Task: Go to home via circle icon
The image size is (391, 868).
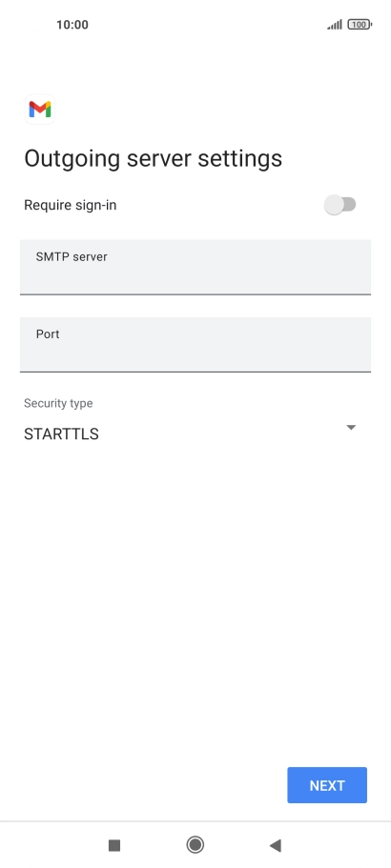Action: (195, 845)
